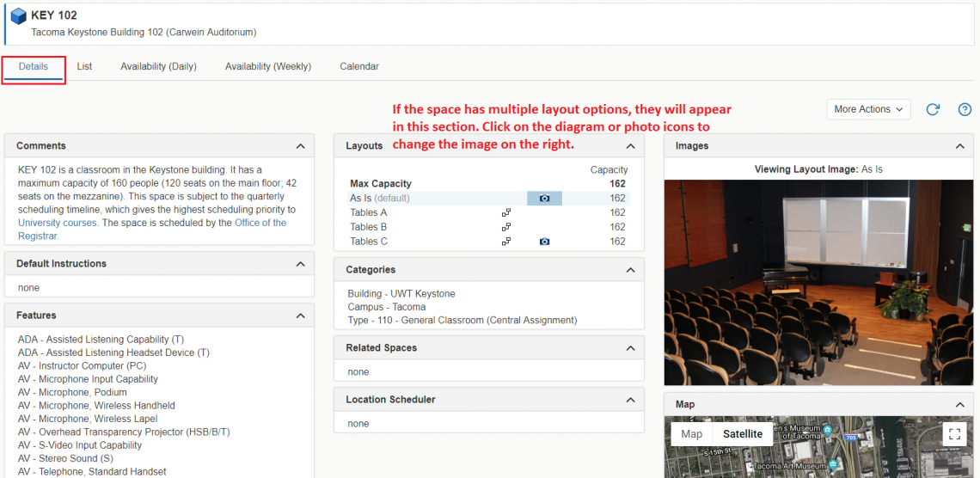The height and width of the screenshot is (478, 980).
Task: Collapse the Comments panel
Action: (300, 146)
